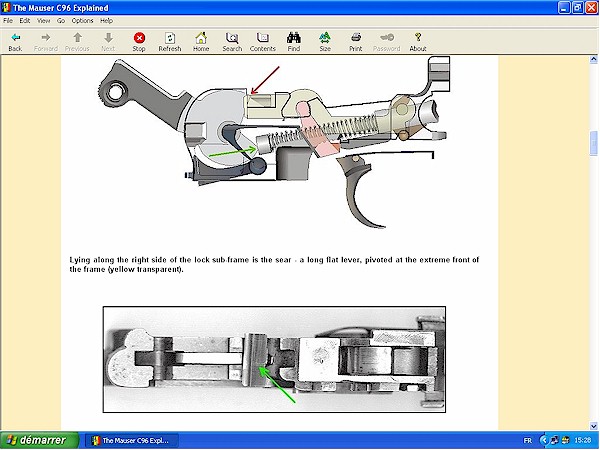Screen dimensions: 600x450
Task: Click the Previous up-arrow button
Action: 77,42
